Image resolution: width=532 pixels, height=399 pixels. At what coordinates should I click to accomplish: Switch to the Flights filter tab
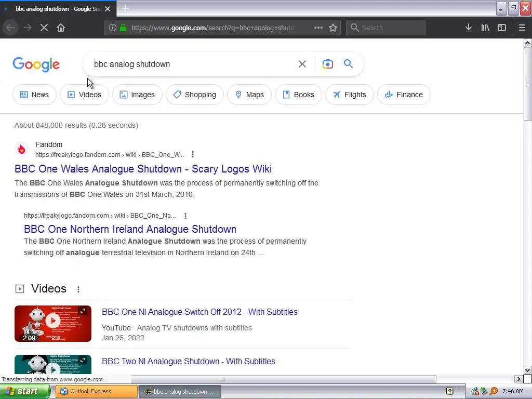point(350,95)
